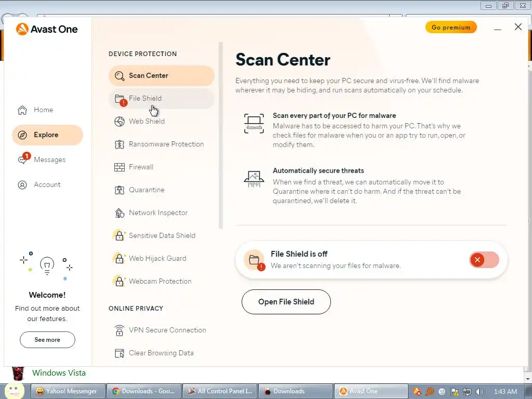Click the Web Hijack Guard lock icon
The image size is (532, 399).
[x=119, y=259]
